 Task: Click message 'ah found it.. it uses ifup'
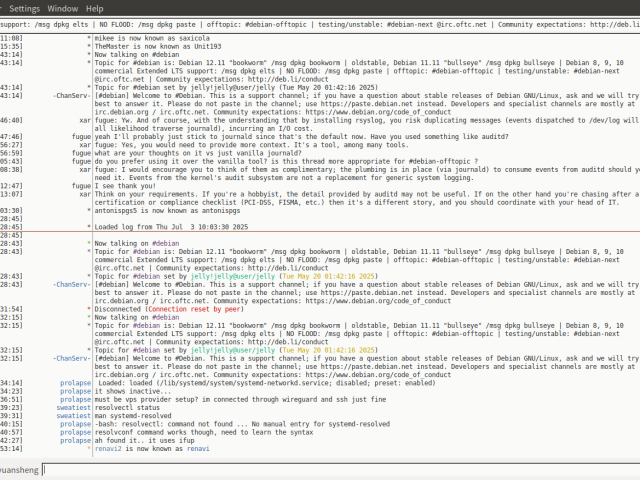pyautogui.click(x=144, y=440)
